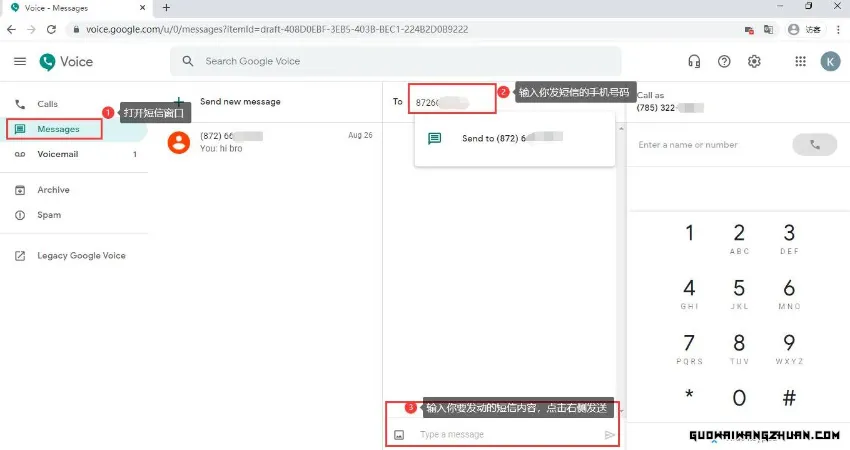The height and width of the screenshot is (450, 850).
Task: Open the help question mark icon
Action: tap(724, 61)
